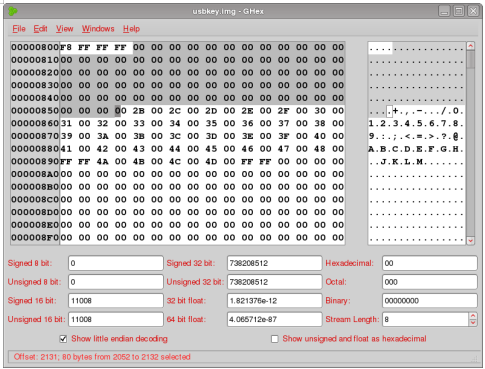Click the 3A byte in row 00000870
Image resolution: width=485 pixels, height=369 pixels.
coord(102,136)
